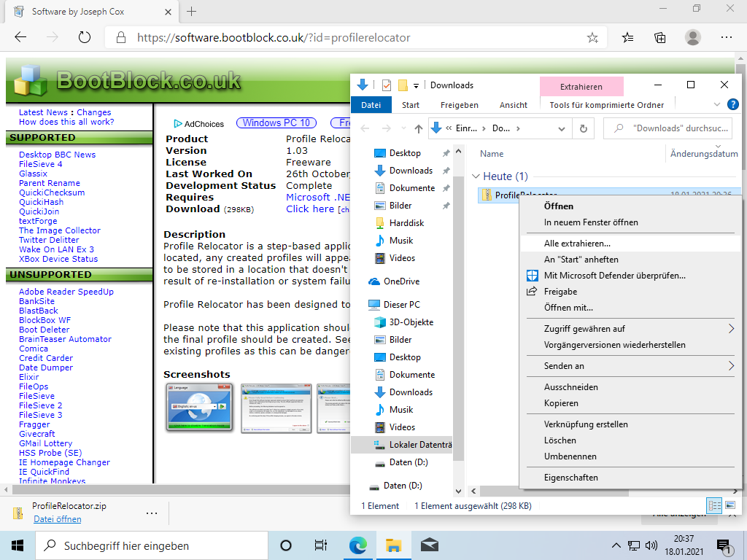Select 3D-Objekte in navigation pane
The width and height of the screenshot is (747, 560).
click(404, 322)
